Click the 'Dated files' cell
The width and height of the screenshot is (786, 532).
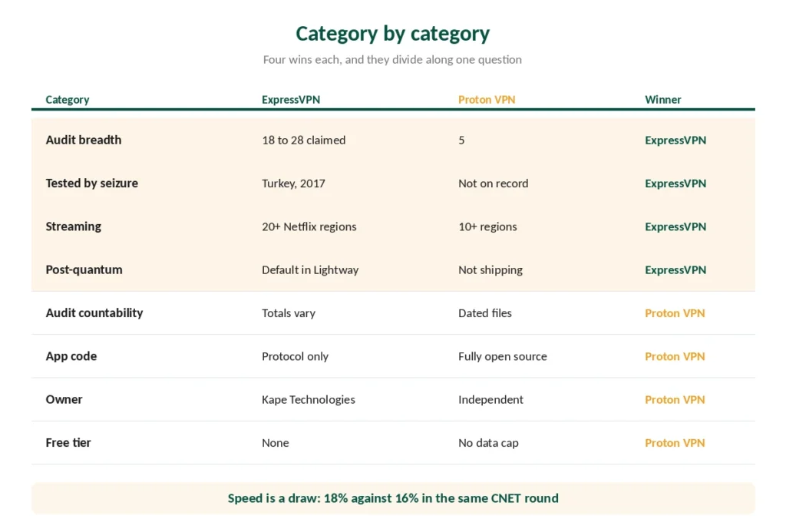(x=485, y=313)
